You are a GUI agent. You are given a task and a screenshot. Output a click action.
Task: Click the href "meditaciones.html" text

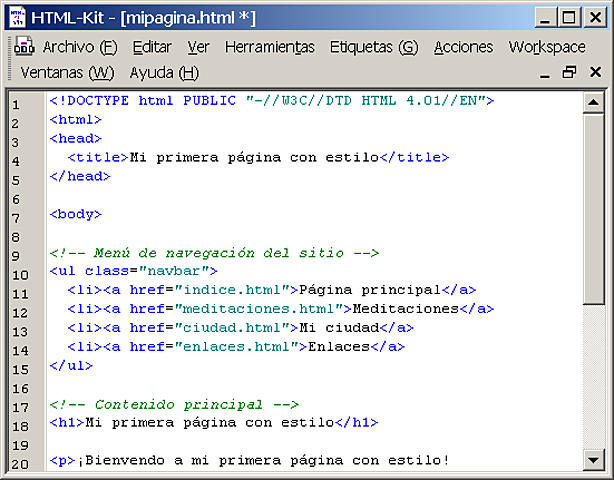(259, 309)
